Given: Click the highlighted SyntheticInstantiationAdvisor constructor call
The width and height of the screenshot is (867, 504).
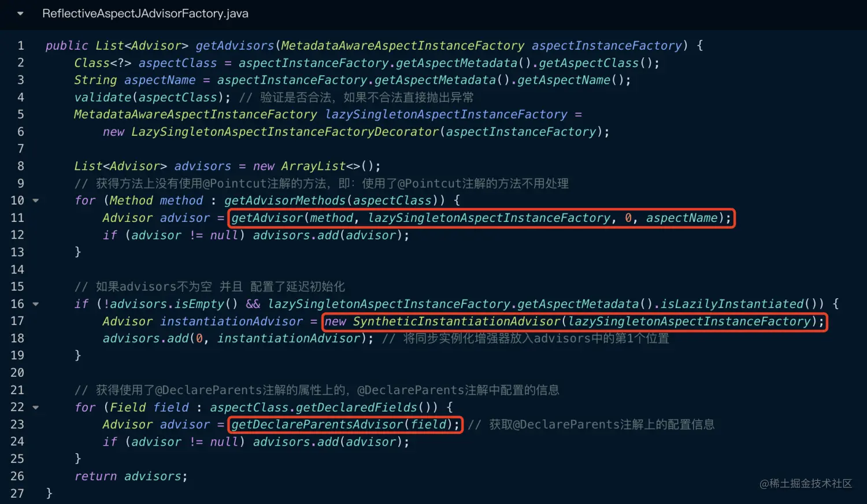Looking at the screenshot, I should click(575, 321).
